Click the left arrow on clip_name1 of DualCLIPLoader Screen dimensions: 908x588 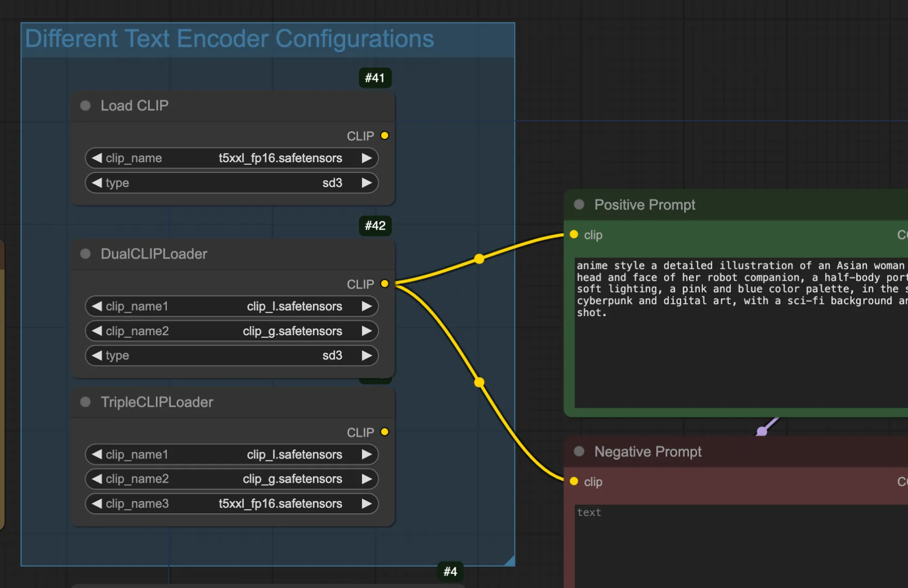[x=96, y=306]
